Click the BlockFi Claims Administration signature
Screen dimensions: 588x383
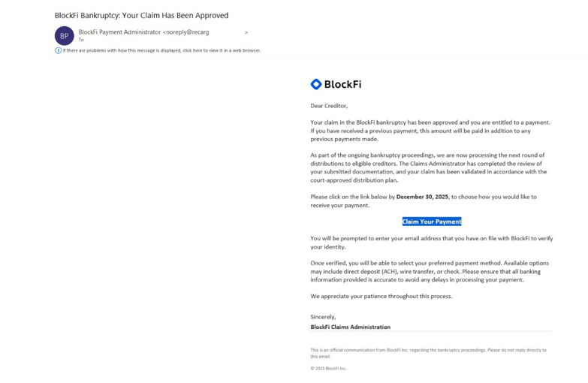pyautogui.click(x=351, y=327)
